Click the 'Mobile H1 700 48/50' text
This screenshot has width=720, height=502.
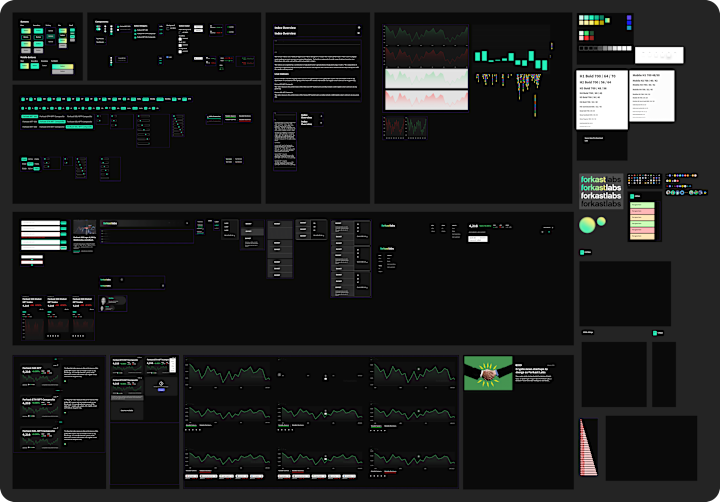(646, 75)
